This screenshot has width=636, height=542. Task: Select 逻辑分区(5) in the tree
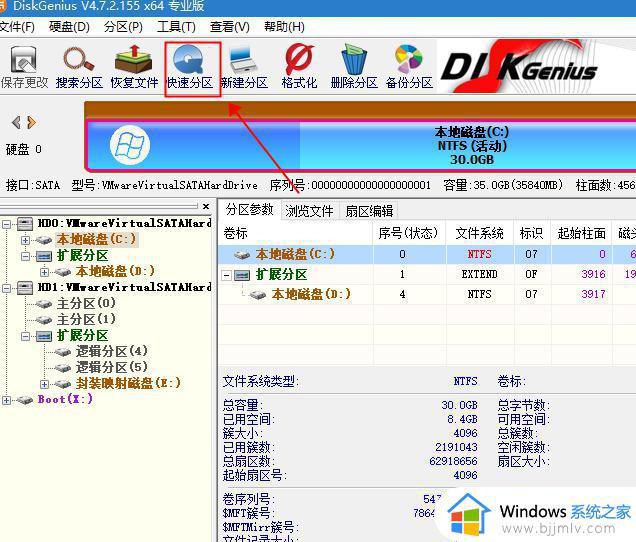coord(112,367)
